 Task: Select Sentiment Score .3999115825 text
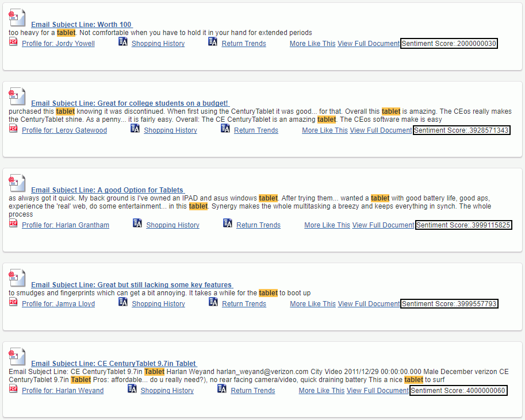[x=463, y=225]
